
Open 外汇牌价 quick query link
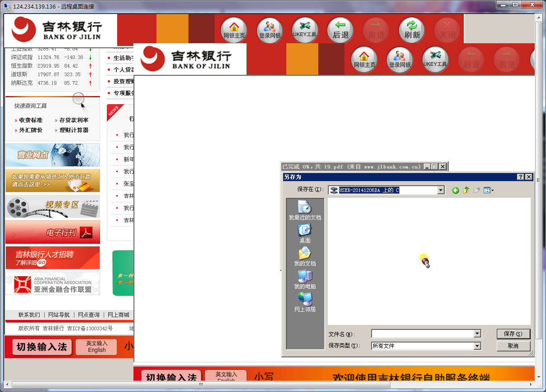tap(31, 130)
